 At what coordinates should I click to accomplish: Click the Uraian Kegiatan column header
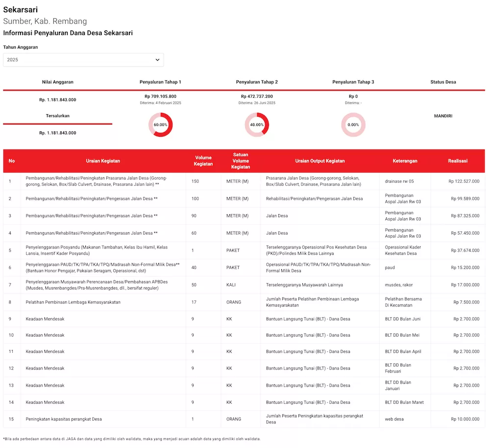coord(103,161)
